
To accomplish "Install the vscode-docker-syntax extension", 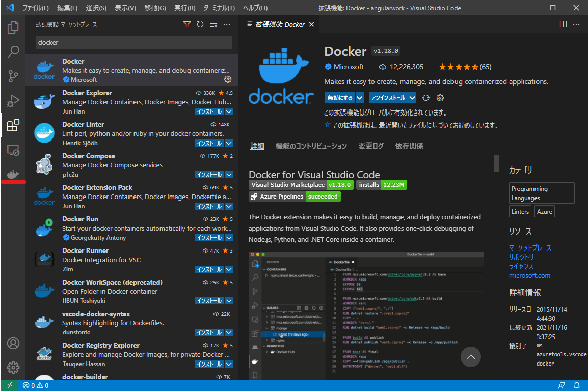I will pos(209,332).
